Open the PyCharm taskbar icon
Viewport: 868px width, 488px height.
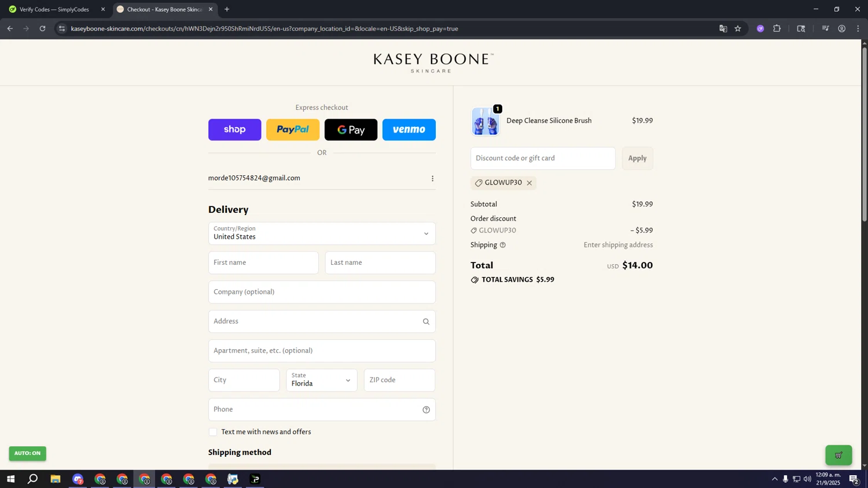point(255,479)
